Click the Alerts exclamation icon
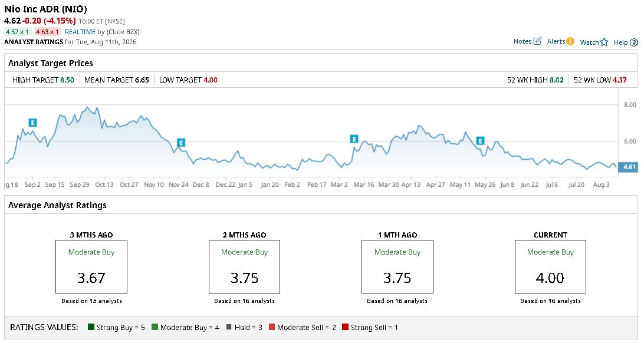This screenshot has height=343, width=644. tap(570, 41)
